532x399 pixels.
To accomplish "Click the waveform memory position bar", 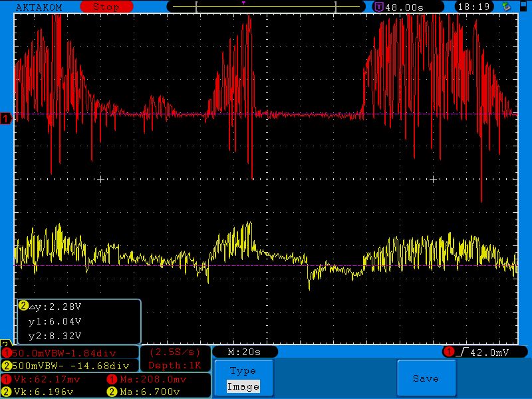I will [x=266, y=7].
